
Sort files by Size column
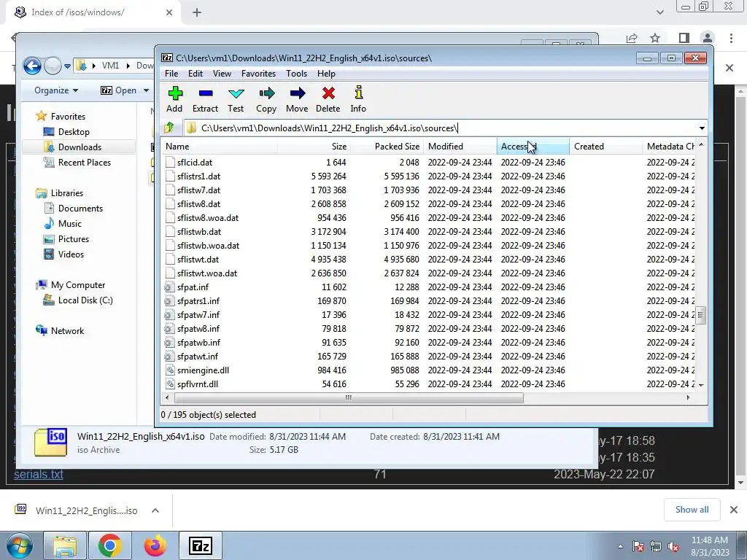pos(314,146)
